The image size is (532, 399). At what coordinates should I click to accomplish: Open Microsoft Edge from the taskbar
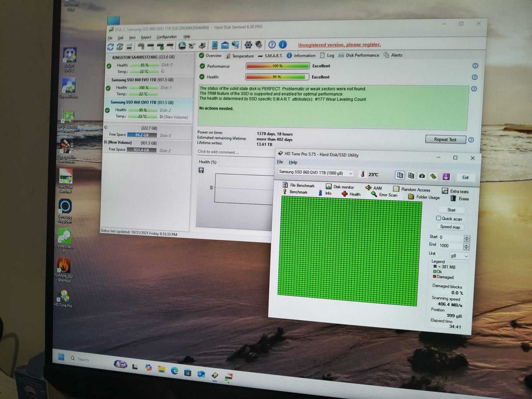click(174, 370)
